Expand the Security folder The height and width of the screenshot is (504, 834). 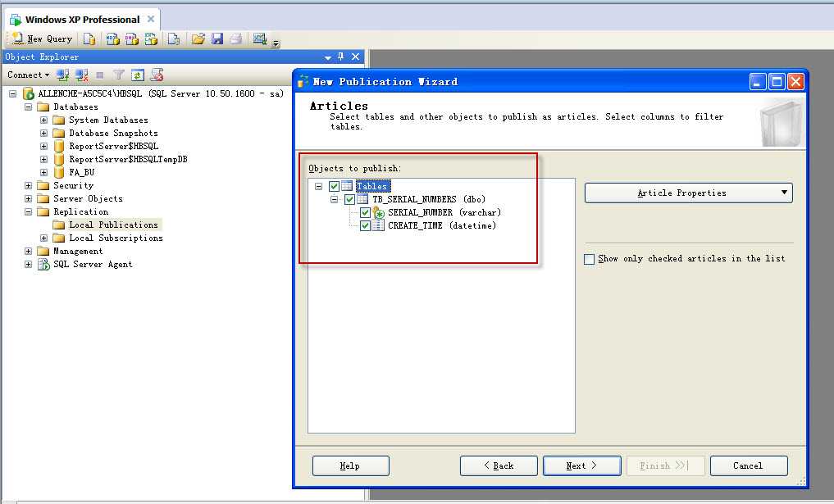click(28, 185)
